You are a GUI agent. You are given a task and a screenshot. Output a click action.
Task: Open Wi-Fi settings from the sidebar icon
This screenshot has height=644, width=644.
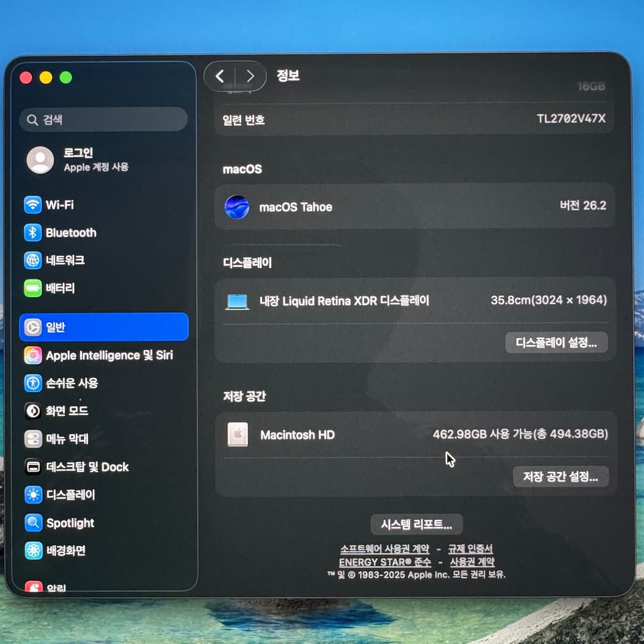(33, 205)
